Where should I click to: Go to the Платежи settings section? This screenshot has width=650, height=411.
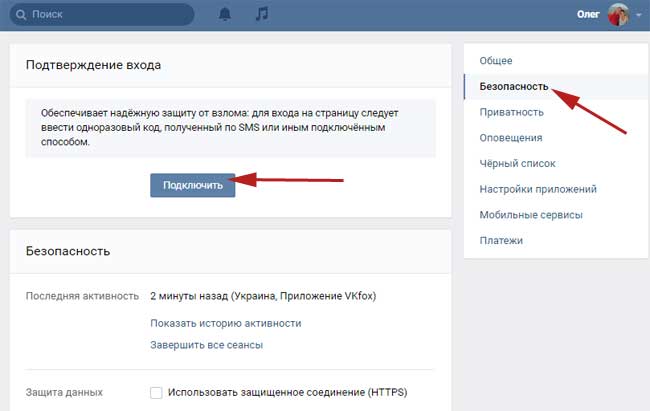coord(501,240)
